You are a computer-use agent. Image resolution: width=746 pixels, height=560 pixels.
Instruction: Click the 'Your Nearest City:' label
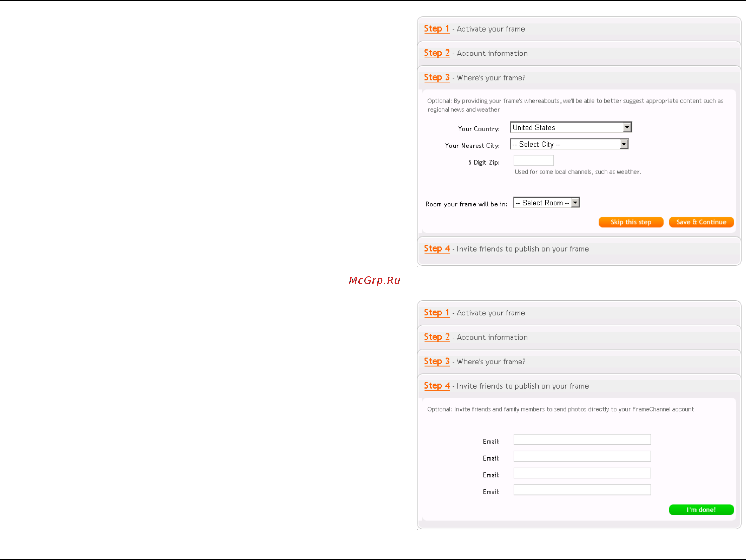pyautogui.click(x=472, y=146)
